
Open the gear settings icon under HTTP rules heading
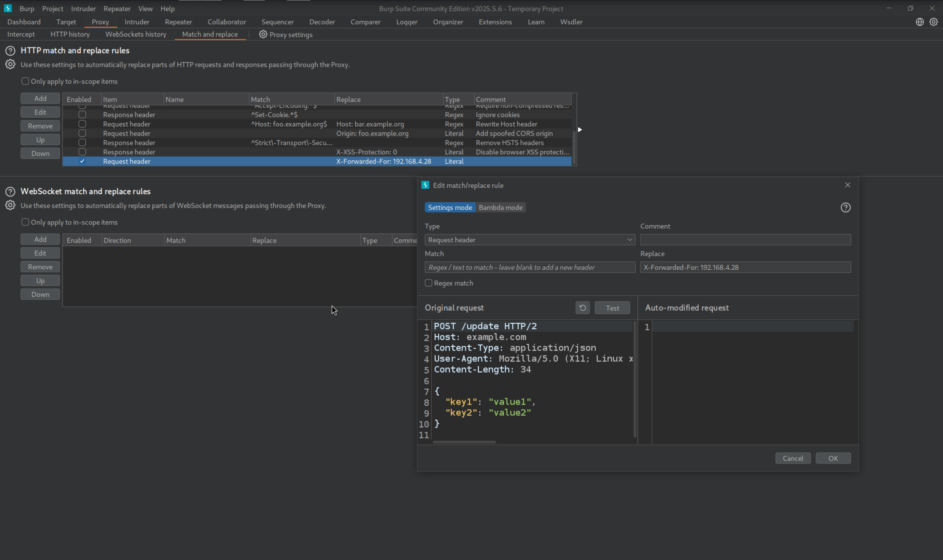pos(10,65)
